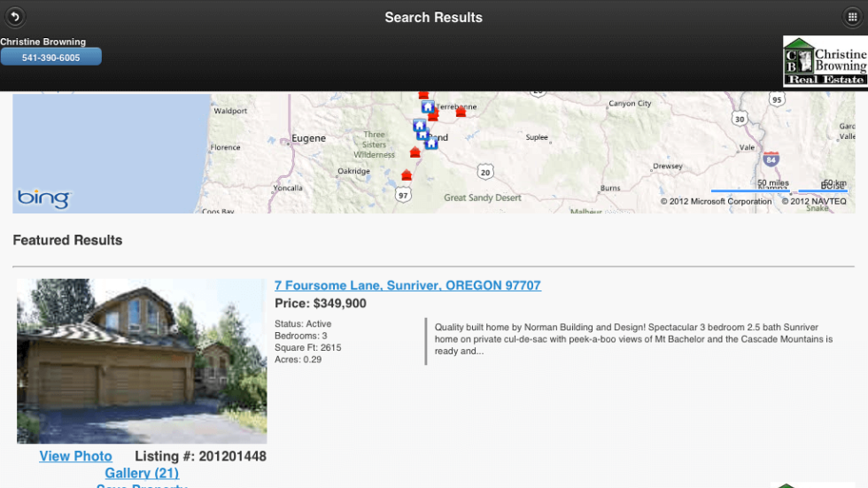Open the View Photo link
Screen dimensions: 868x488
[76, 456]
